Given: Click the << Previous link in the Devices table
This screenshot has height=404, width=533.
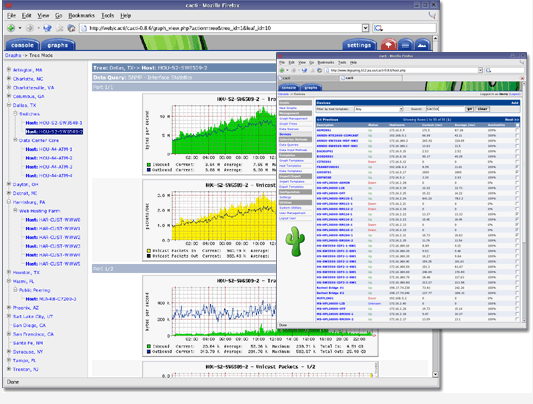Looking at the screenshot, I should pos(327,120).
